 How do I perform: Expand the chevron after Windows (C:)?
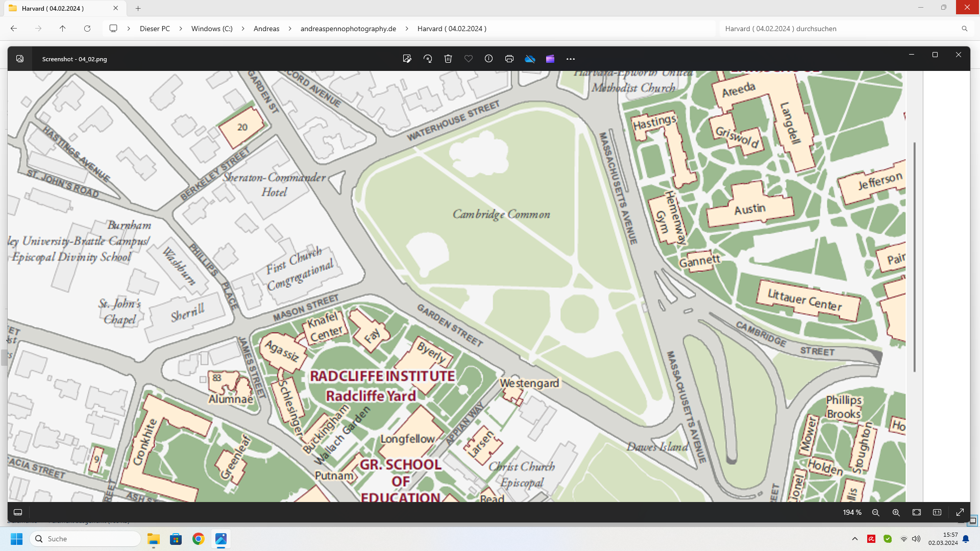point(243,29)
